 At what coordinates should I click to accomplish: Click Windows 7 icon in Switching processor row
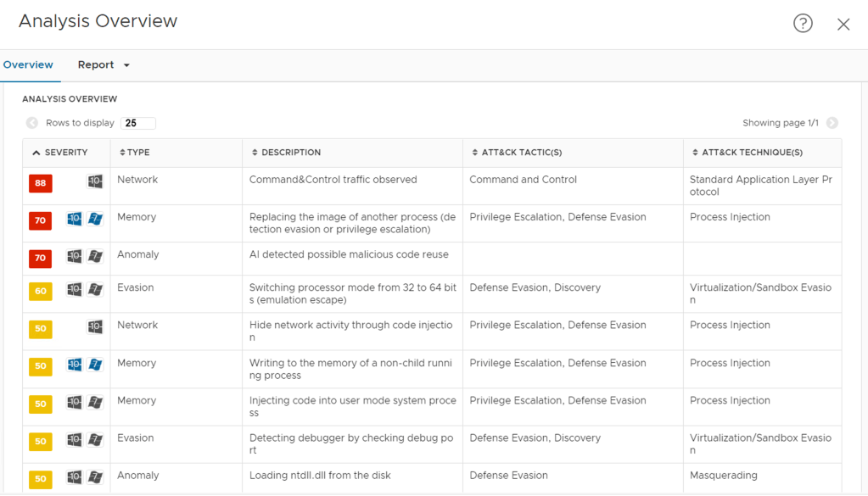coord(95,290)
